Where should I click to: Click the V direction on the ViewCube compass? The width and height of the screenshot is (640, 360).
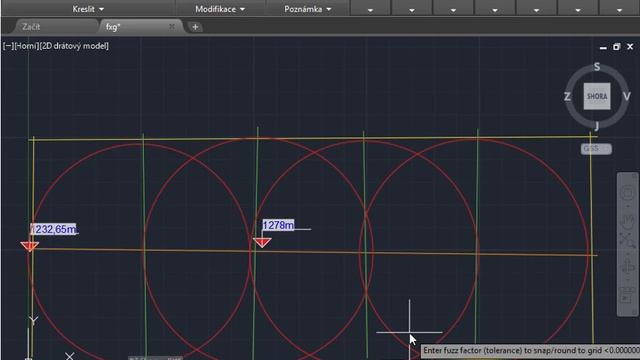(627, 97)
